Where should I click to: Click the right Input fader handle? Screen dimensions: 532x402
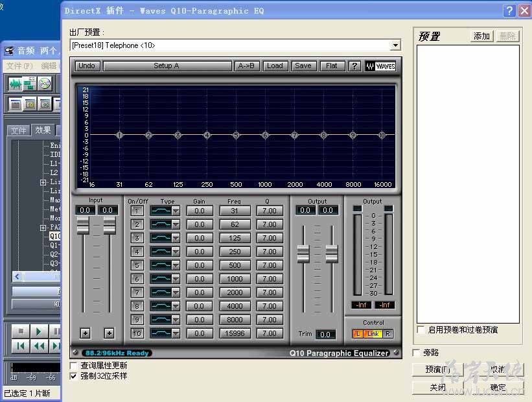[x=110, y=226]
